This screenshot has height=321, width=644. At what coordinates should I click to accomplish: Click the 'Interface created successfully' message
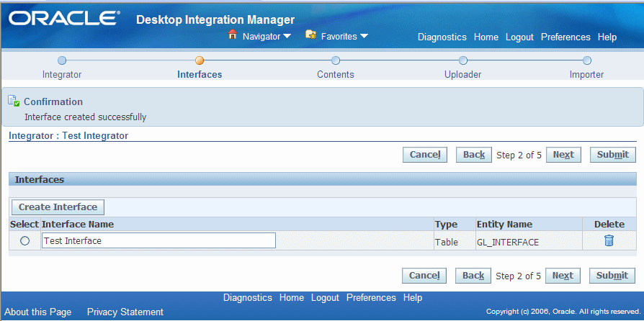[86, 117]
